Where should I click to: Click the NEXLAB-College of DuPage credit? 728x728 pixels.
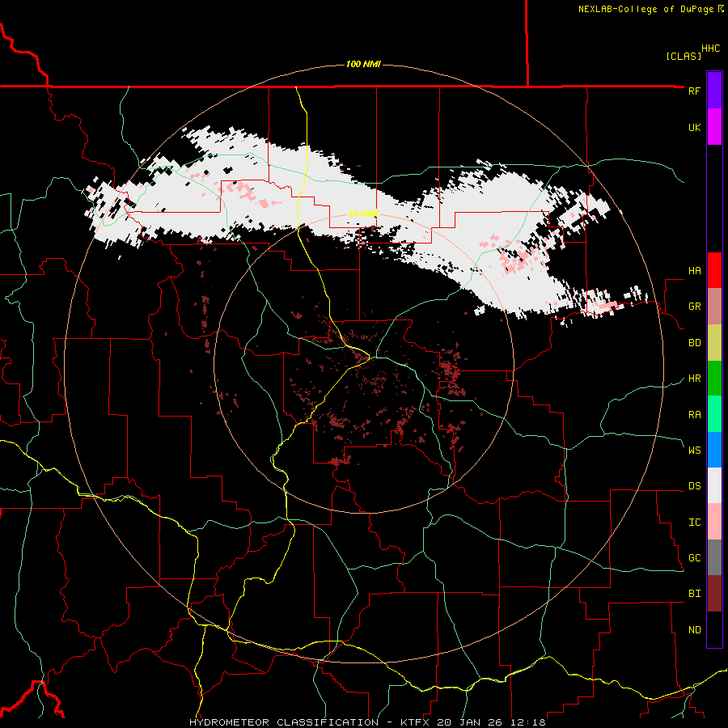coord(646,9)
